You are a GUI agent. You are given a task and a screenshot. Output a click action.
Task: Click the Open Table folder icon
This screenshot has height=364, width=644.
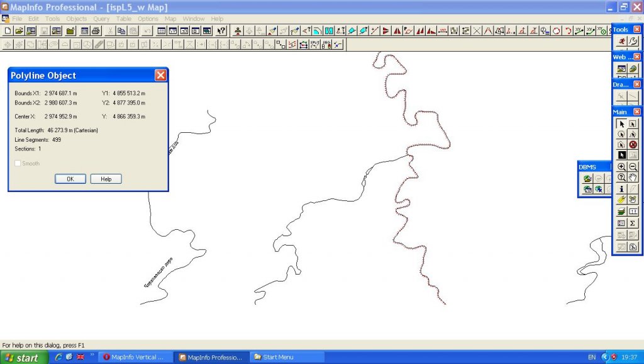tap(19, 30)
